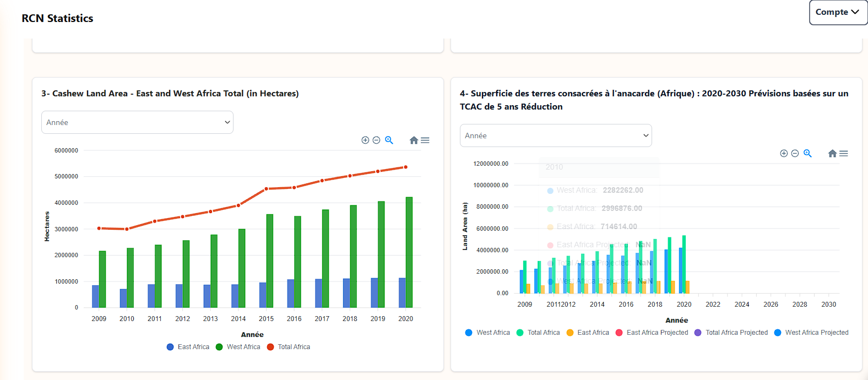Click the Total Africa Projected purple legend marker
This screenshot has height=380, width=868.
pyautogui.click(x=698, y=333)
